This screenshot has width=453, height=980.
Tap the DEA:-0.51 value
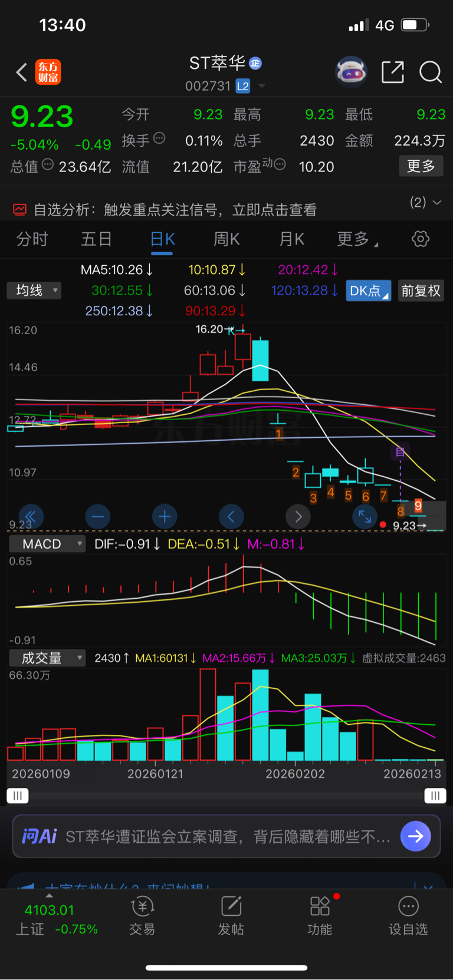click(x=203, y=544)
